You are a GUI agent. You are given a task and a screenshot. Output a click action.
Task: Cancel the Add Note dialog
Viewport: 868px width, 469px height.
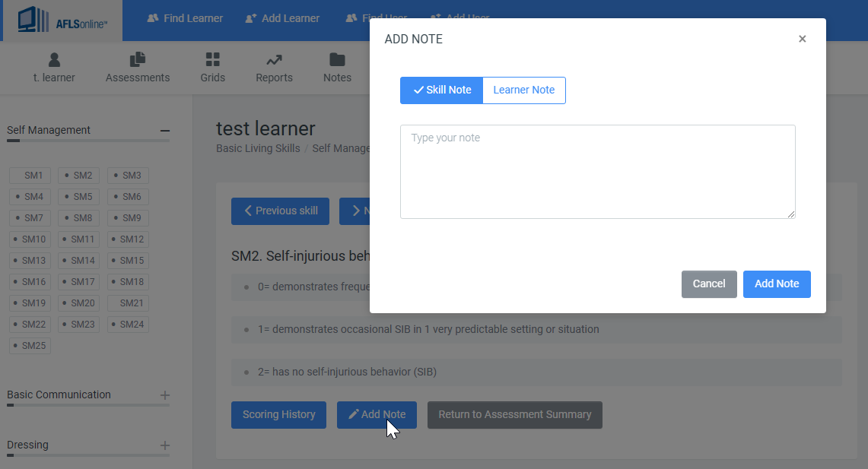(x=708, y=284)
